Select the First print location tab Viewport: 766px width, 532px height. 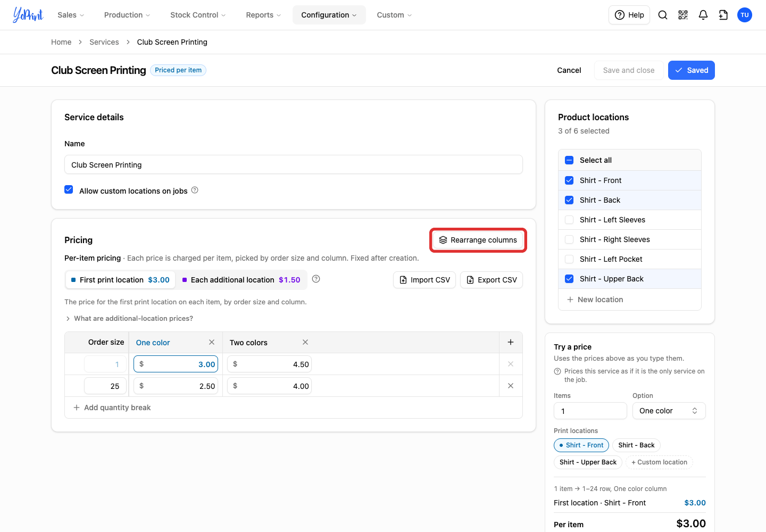(120, 280)
